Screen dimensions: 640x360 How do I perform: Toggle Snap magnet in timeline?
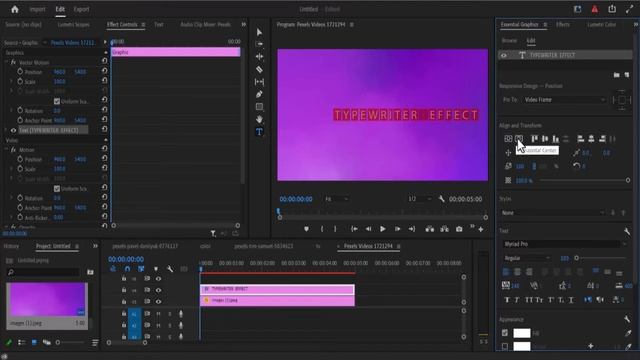127,269
